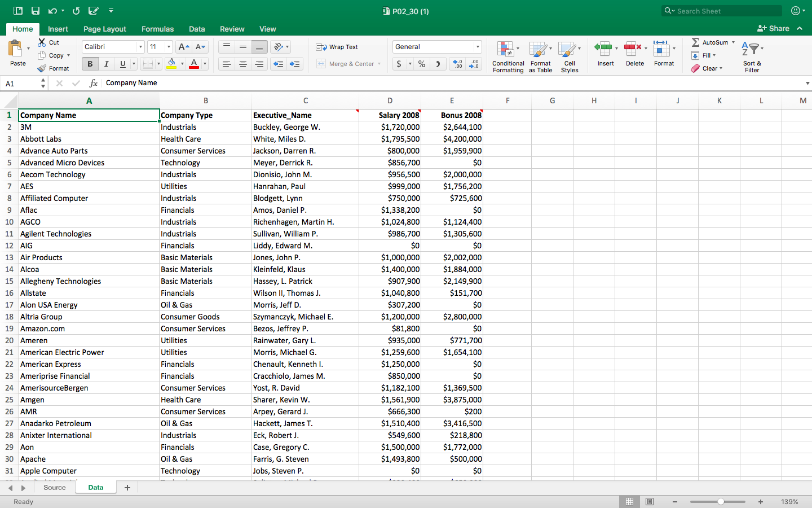The width and height of the screenshot is (812, 508).
Task: Open the View ribbon tab
Action: (x=268, y=29)
